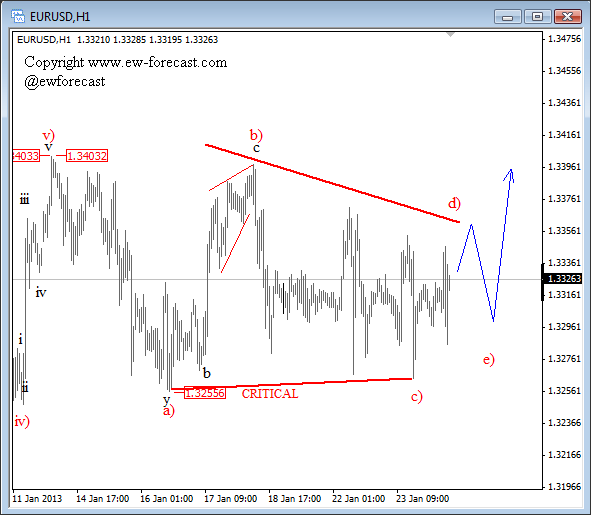The image size is (591, 515).
Task: Click the 14 Jan 17:00 time label
Action: 103,499
